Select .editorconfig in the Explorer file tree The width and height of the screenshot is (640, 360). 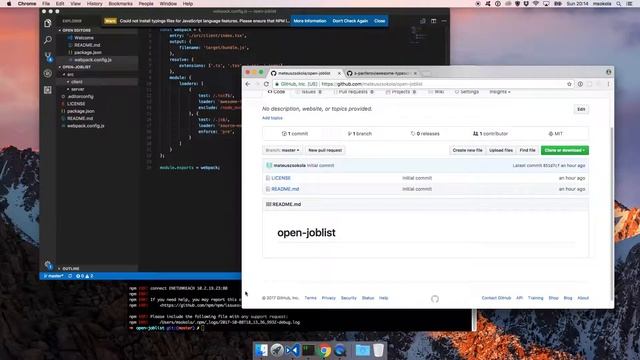click(80, 96)
